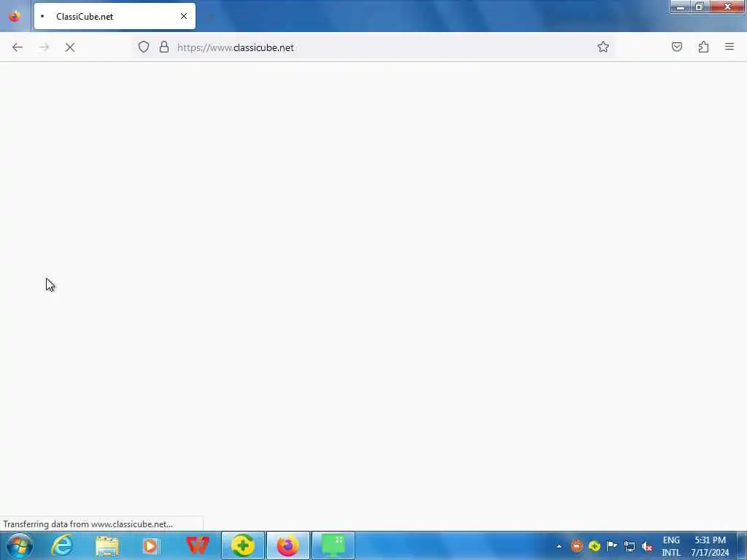This screenshot has width=747, height=560.
Task: Launch media player from taskbar
Action: click(x=150, y=545)
